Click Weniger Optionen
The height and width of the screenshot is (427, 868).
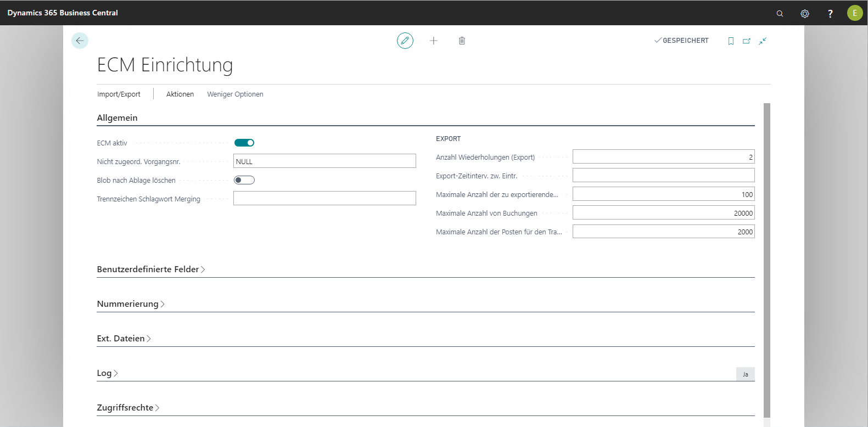pyautogui.click(x=235, y=94)
